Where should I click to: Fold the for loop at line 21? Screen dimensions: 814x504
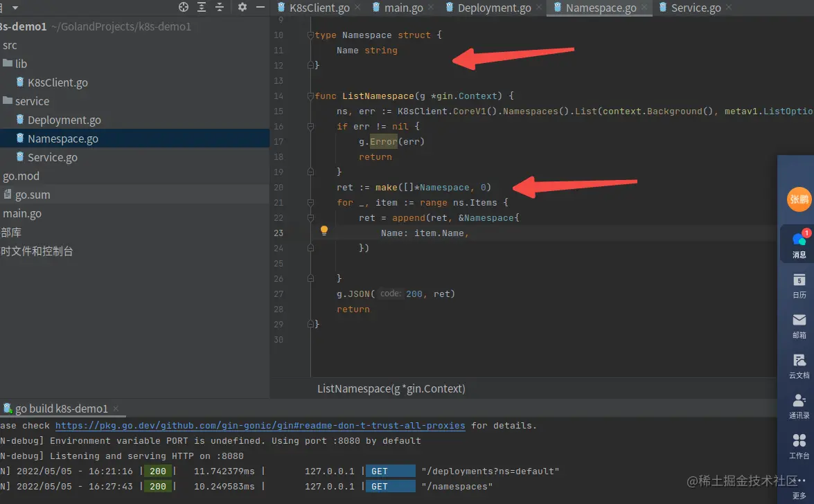(x=310, y=203)
